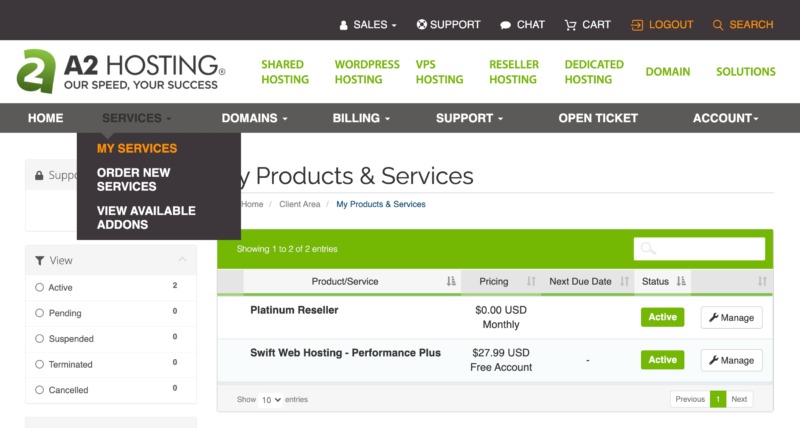Manage the Platinum Reseller service
Screen dimensions: 800x428
731,318
